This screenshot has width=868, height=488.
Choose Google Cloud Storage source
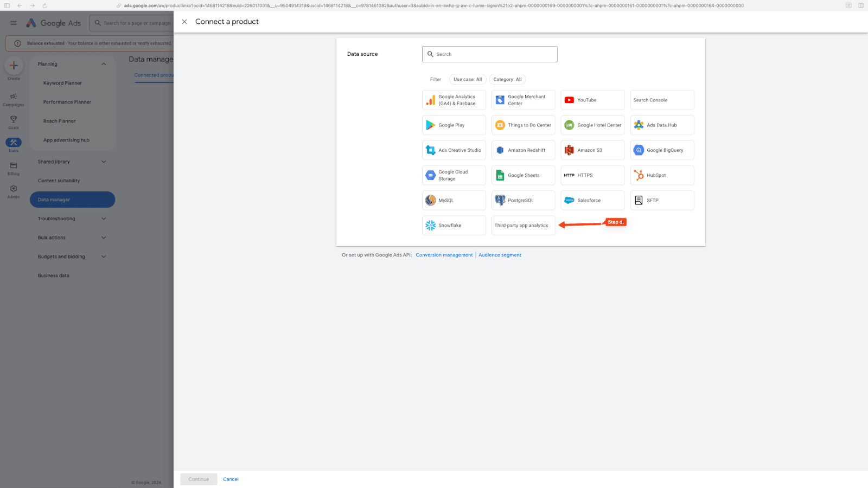(x=454, y=175)
